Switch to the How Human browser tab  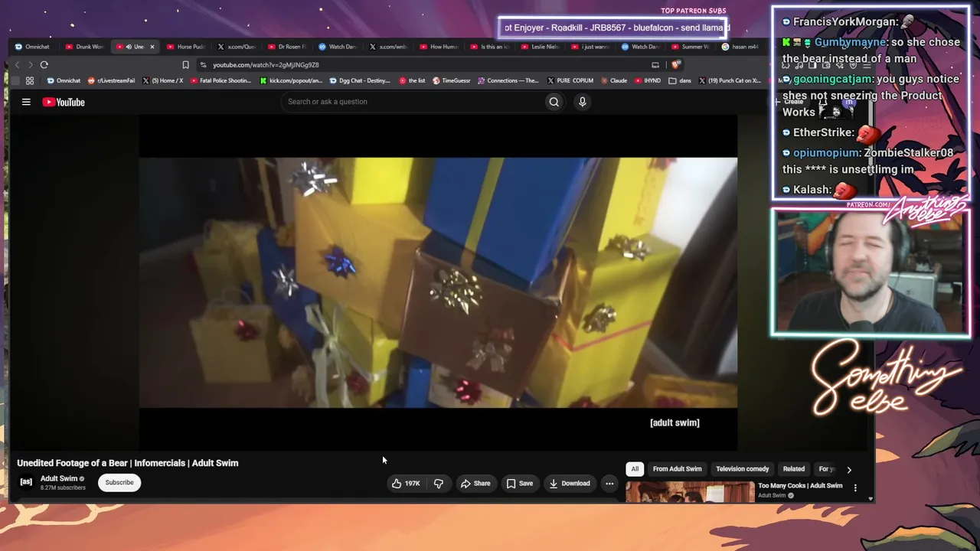click(x=439, y=47)
